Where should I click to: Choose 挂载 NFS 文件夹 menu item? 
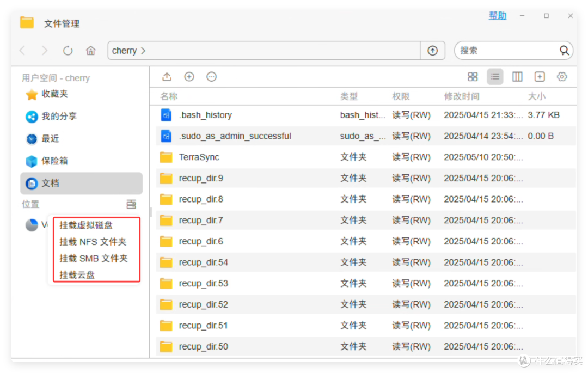tap(93, 242)
